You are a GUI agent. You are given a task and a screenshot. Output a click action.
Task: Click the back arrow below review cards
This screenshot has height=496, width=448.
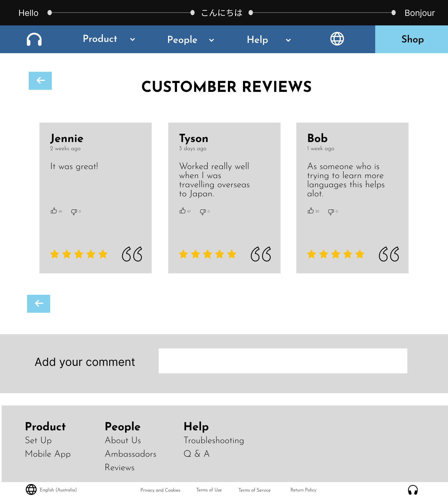point(39,304)
